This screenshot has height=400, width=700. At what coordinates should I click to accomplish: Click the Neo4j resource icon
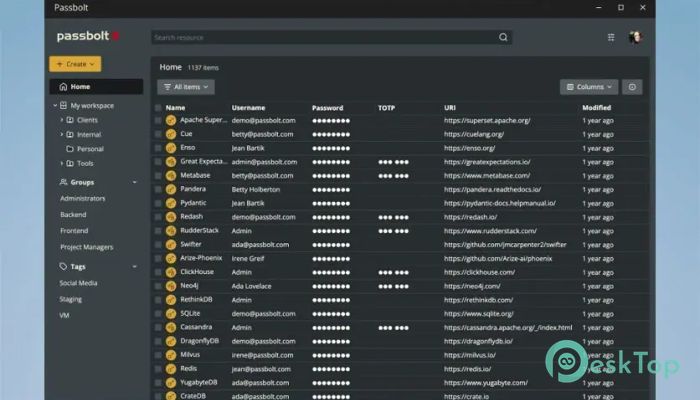[171, 286]
